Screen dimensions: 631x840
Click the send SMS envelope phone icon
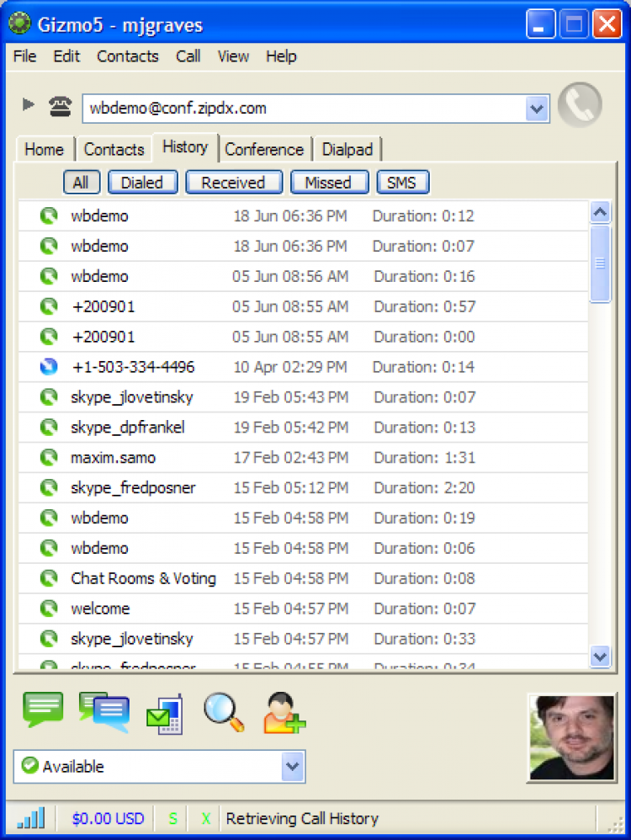[164, 714]
